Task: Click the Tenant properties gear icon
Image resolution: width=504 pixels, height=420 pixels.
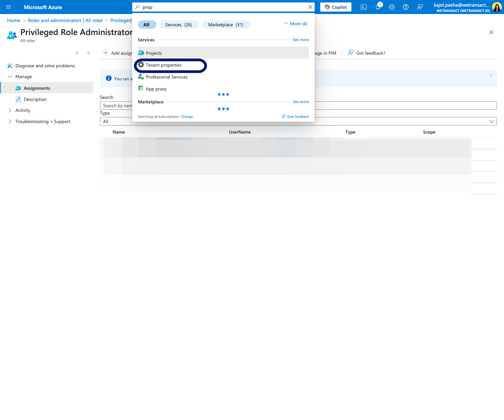Action: tap(141, 65)
